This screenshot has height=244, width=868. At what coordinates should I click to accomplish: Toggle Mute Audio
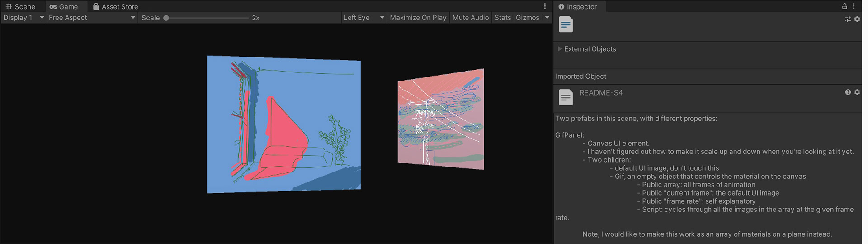(x=470, y=18)
